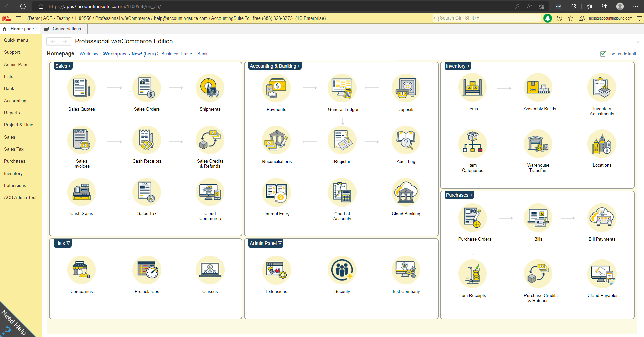Open the Test Company icon
644x337 pixels.
(406, 270)
